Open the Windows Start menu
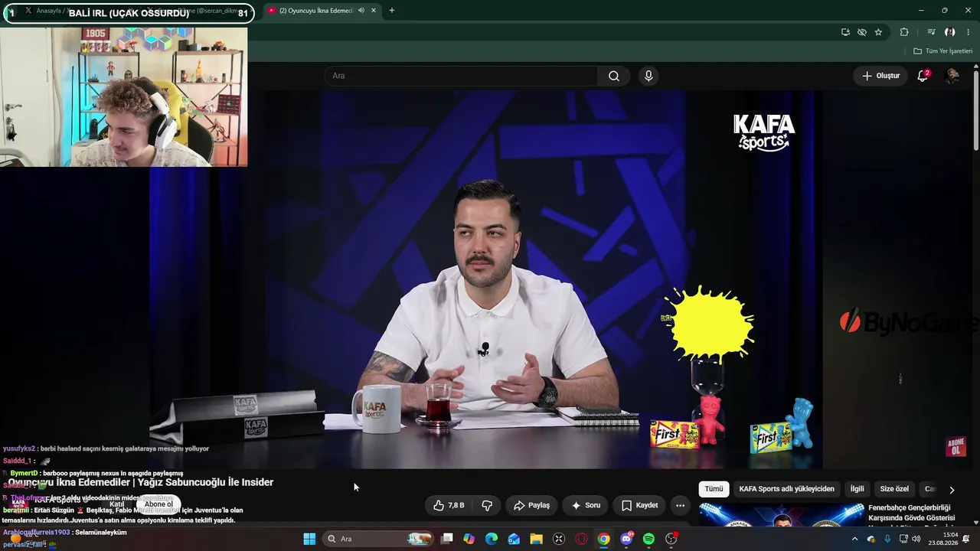 (x=309, y=539)
